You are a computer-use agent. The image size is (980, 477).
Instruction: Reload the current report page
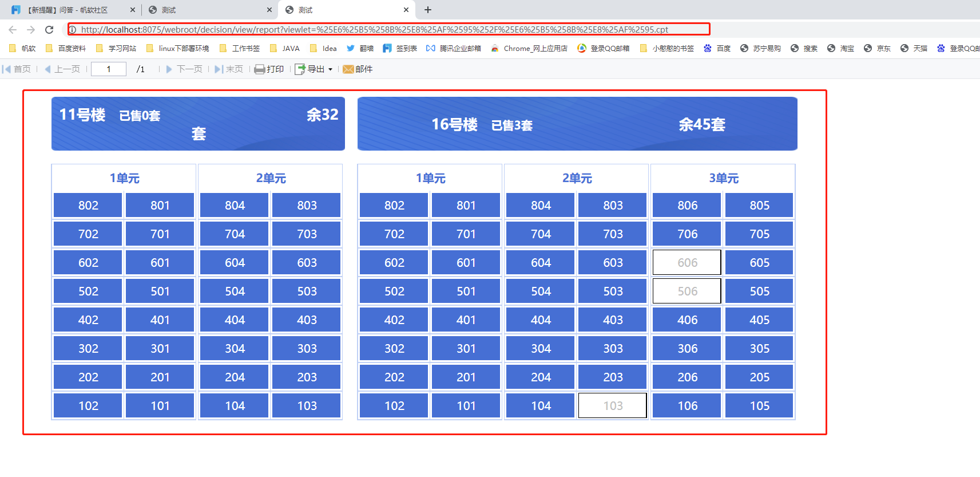[49, 30]
